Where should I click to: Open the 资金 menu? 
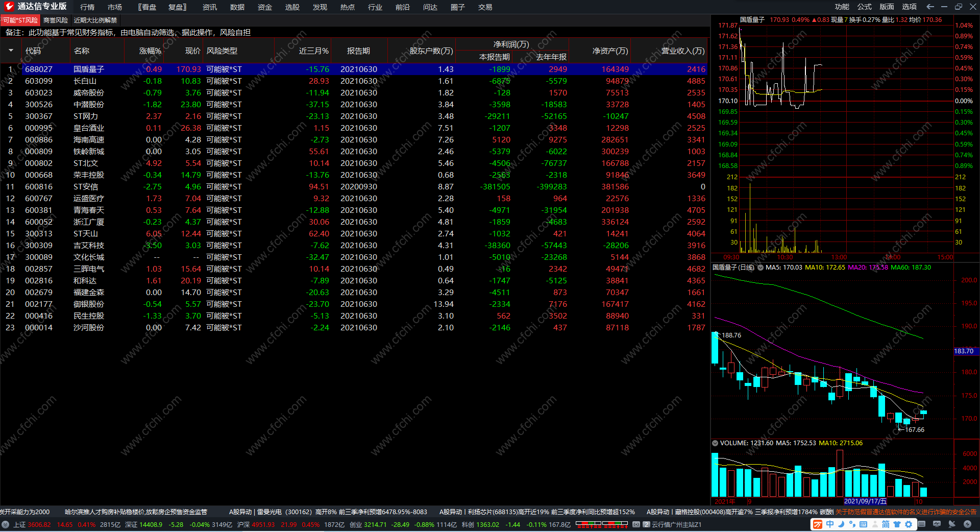[265, 7]
